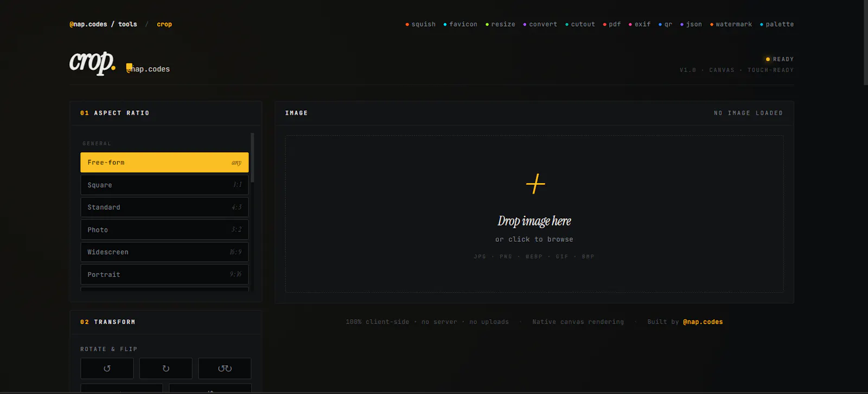The image size is (868, 394).
Task: Select Standard 4:3 aspect ratio
Action: 164,207
